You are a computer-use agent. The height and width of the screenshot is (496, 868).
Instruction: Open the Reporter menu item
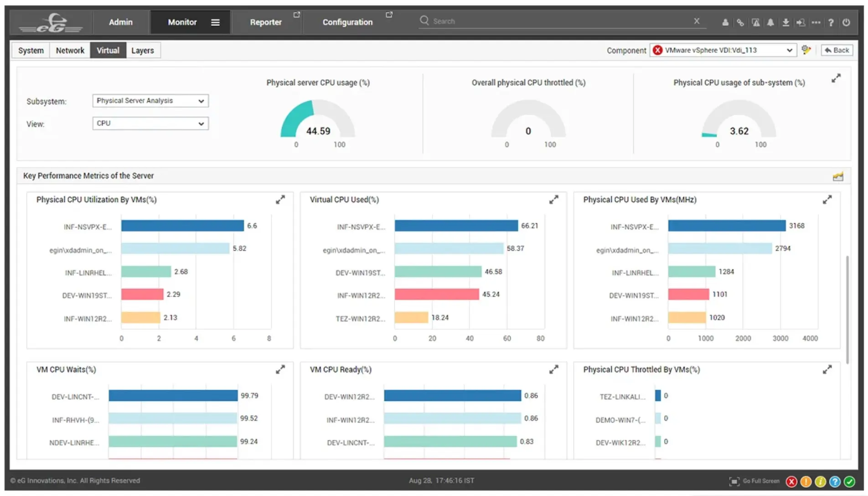[266, 22]
